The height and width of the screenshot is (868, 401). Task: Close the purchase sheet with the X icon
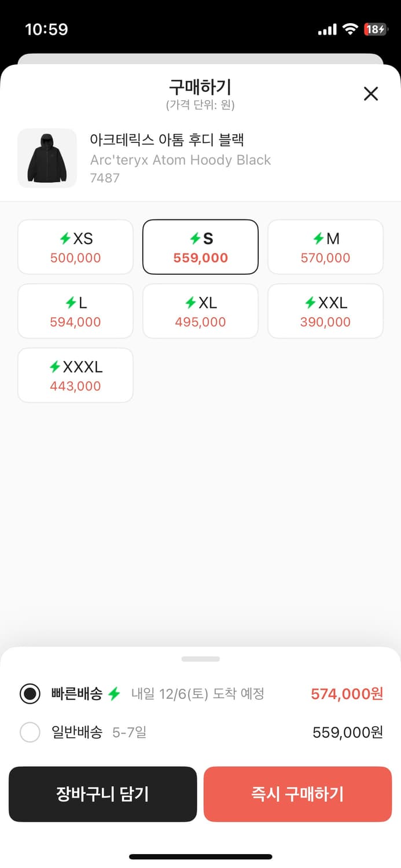pyautogui.click(x=370, y=94)
